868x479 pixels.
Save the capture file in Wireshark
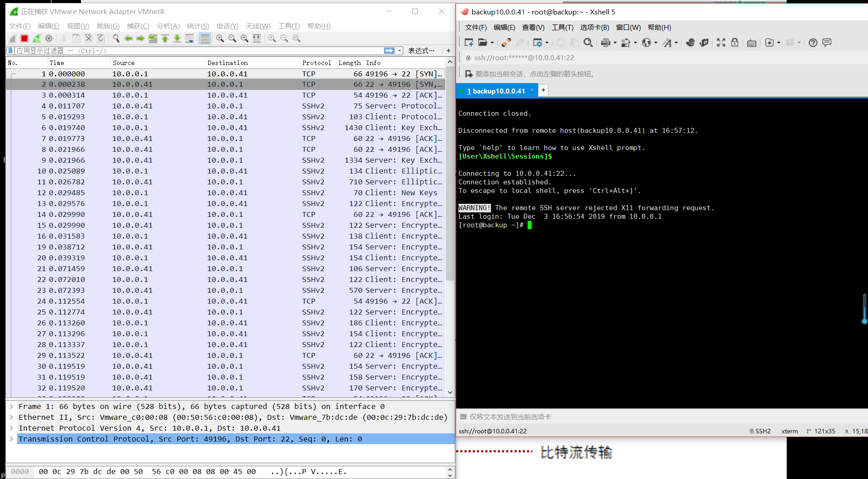pyautogui.click(x=76, y=38)
